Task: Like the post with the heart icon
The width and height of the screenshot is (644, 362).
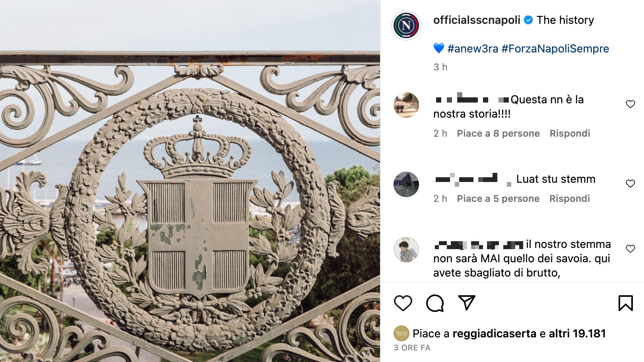Action: (x=403, y=303)
